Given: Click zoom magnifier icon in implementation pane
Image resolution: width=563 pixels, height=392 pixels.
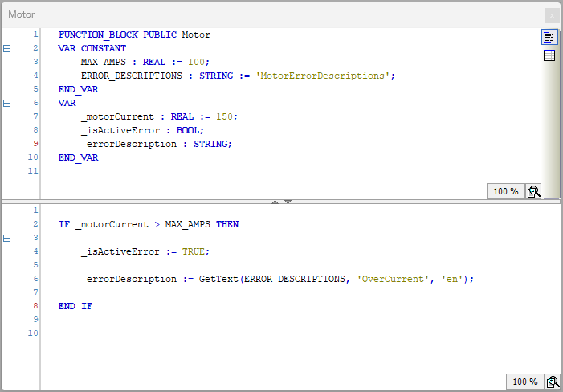Looking at the screenshot, I should [x=553, y=382].
